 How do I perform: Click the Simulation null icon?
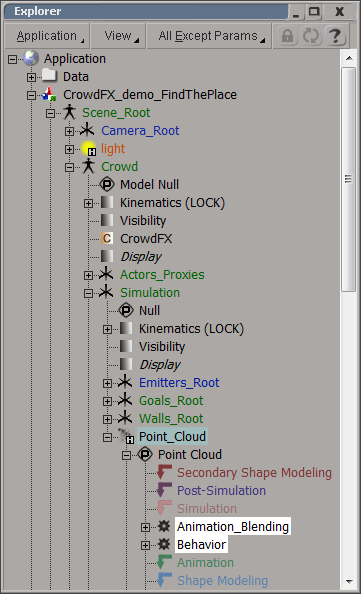tap(106, 292)
